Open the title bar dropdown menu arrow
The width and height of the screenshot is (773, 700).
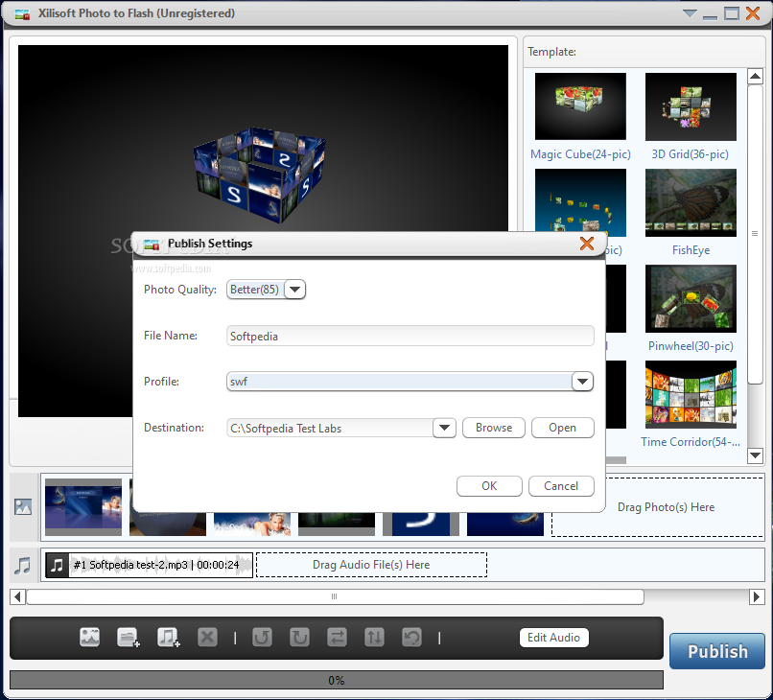(x=690, y=13)
